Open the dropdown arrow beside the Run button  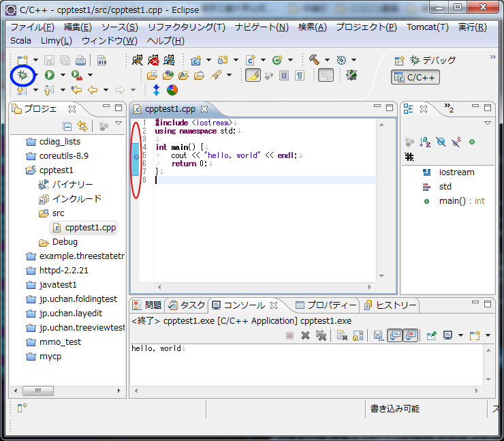click(x=63, y=75)
